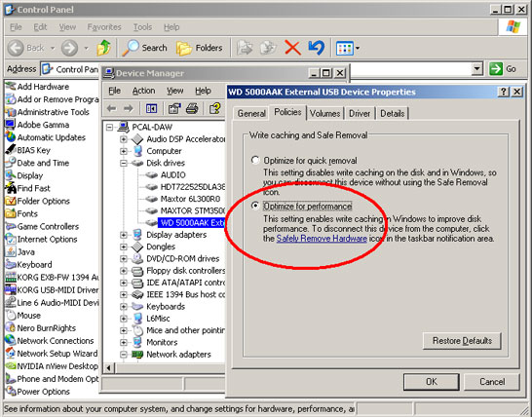Screen dimensions: 532x417
Task: Click the Device Manager back arrow icon
Action: coord(112,108)
